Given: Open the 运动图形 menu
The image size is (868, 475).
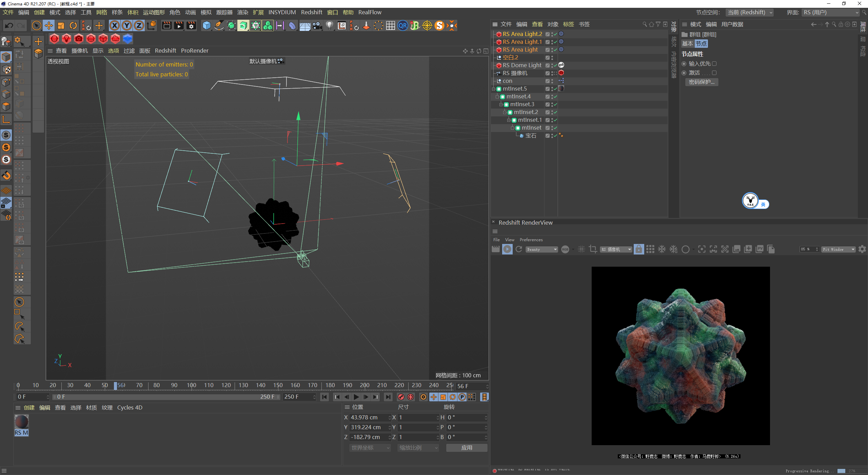Looking at the screenshot, I should [x=154, y=13].
